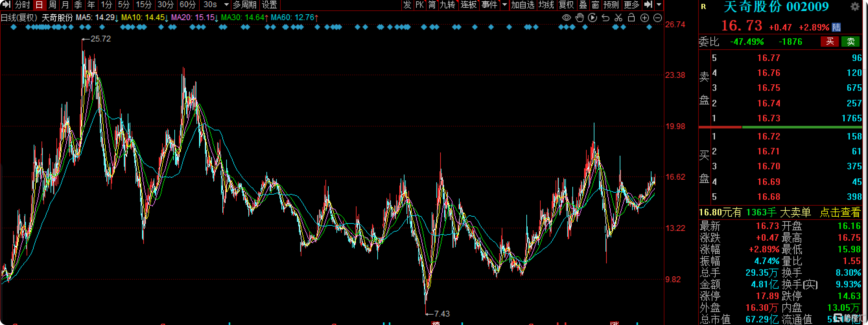The image size is (868, 325).
Task: Switch to the 季 quarterly period
Action: click(x=78, y=5)
